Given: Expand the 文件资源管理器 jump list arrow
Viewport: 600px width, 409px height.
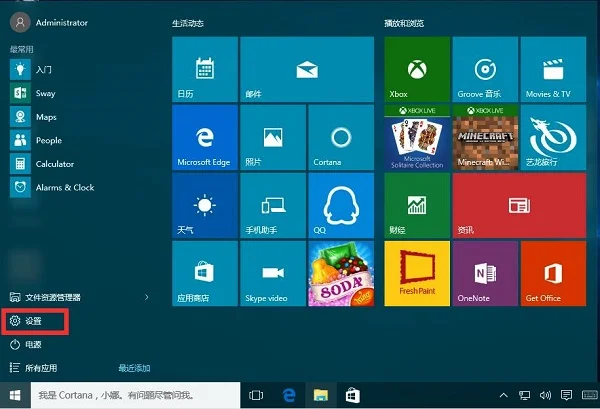Looking at the screenshot, I should [147, 297].
